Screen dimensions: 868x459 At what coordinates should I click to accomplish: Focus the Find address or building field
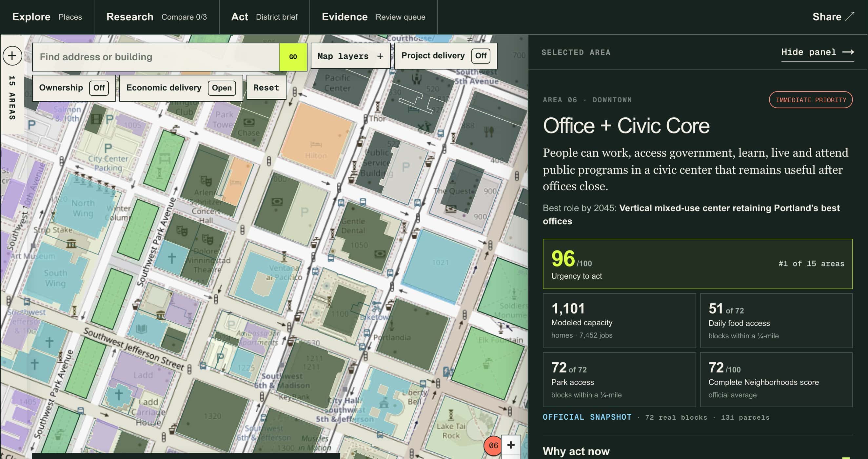156,57
